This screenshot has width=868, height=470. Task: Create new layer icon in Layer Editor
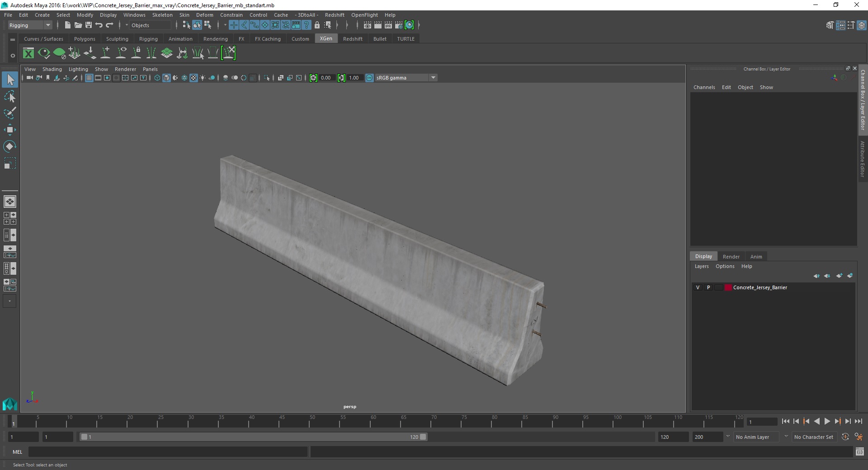tap(840, 276)
